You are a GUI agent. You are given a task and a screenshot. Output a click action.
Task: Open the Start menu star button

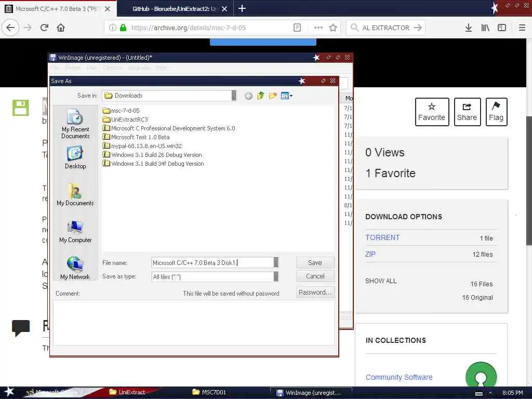click(9, 392)
